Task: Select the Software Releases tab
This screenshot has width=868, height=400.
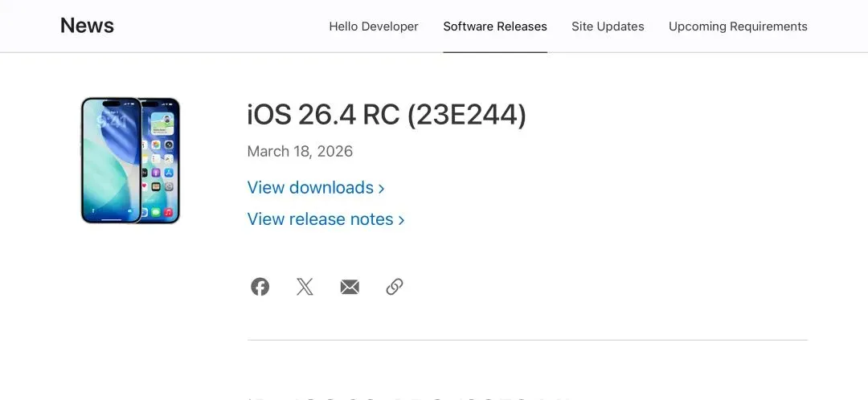Action: click(x=495, y=27)
